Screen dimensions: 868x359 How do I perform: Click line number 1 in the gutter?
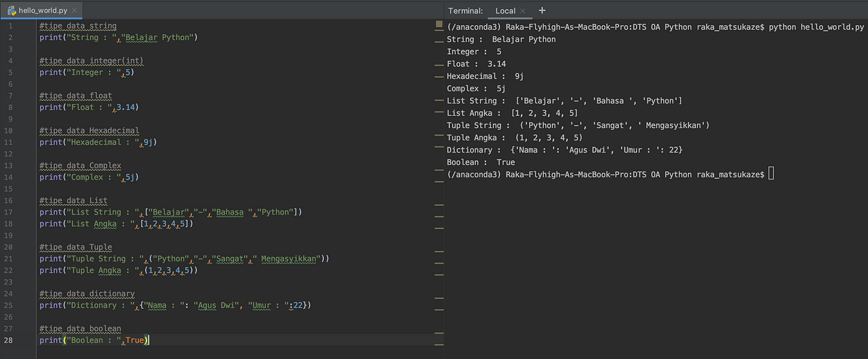pos(10,26)
